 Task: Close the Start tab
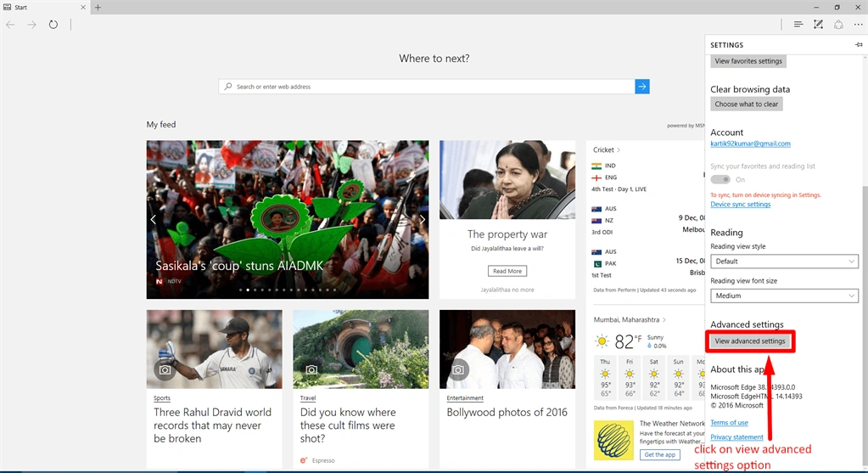click(x=83, y=7)
